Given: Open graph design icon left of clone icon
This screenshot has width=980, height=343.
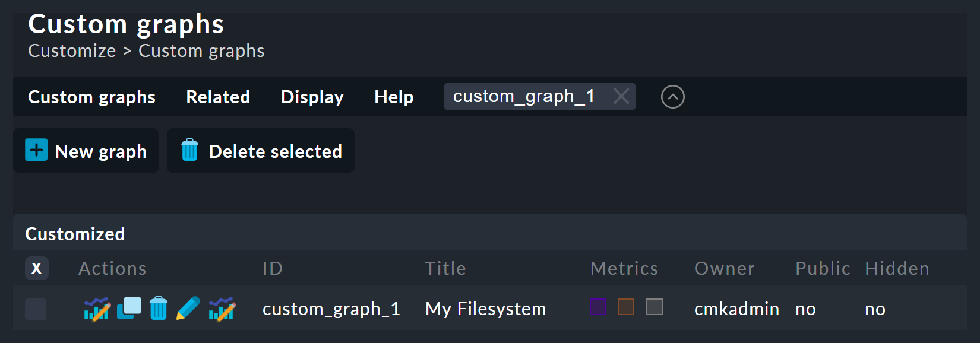Looking at the screenshot, I should point(97,309).
